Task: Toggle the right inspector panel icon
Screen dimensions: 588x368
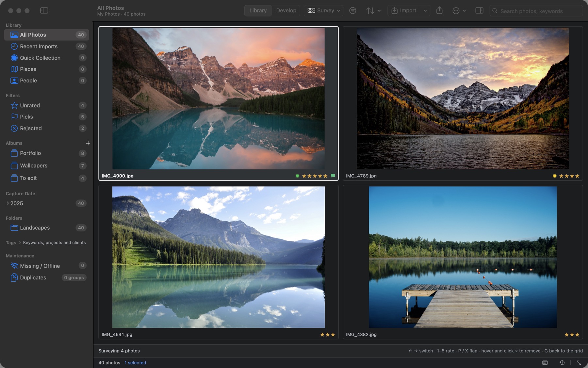Action: click(x=479, y=10)
